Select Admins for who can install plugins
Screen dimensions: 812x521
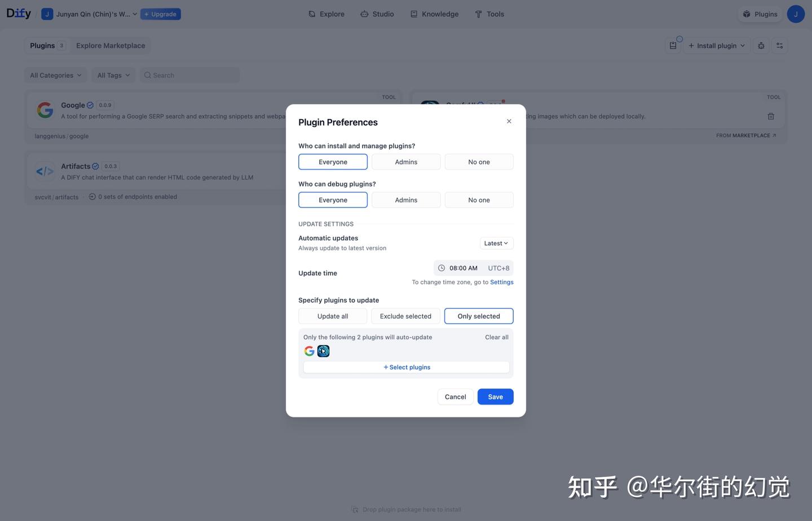405,162
